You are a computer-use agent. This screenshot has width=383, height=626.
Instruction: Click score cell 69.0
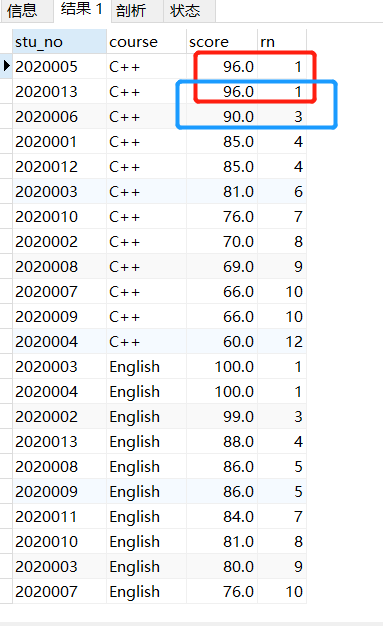222,267
